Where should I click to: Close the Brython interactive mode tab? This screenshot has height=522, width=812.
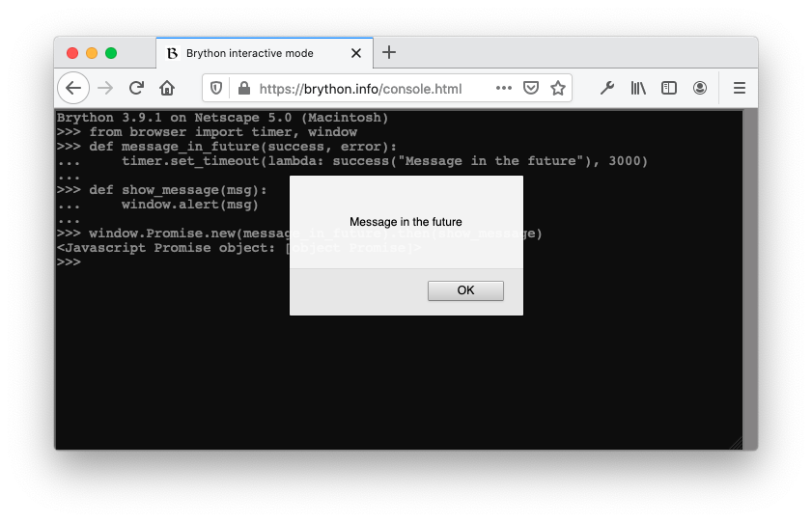[355, 53]
